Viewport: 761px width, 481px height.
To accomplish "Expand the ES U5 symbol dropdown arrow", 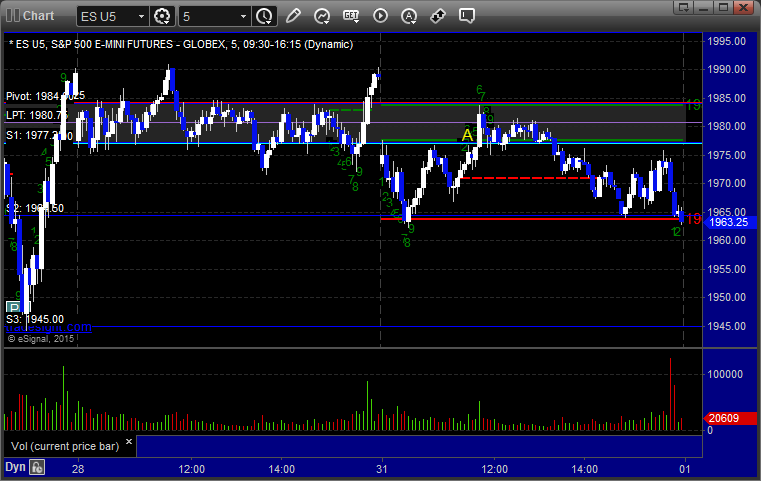I will click(x=141, y=17).
